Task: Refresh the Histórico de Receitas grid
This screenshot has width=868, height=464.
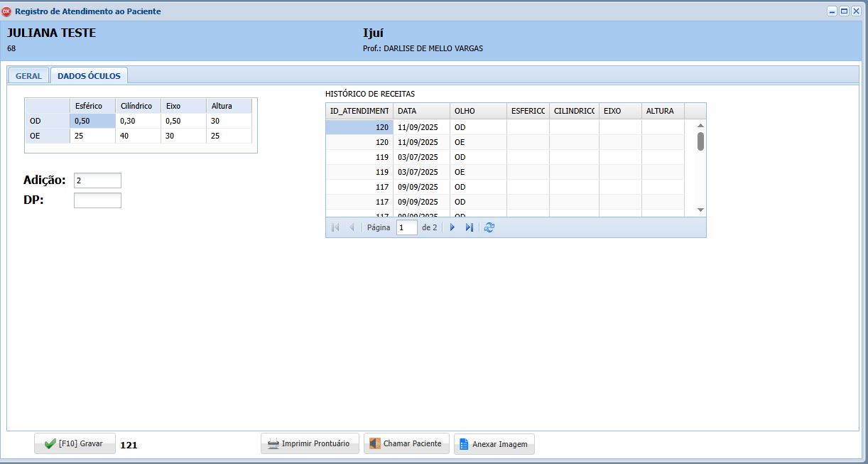Action: pos(489,227)
